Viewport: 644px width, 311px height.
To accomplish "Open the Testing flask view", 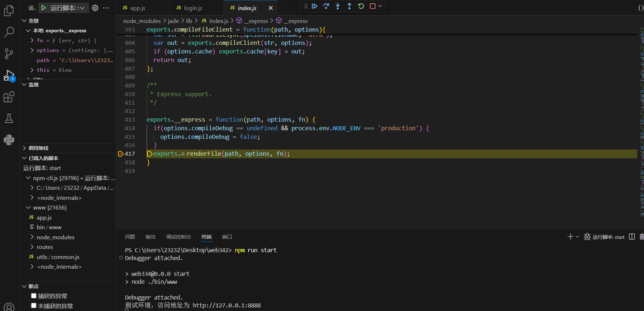I will coord(9,118).
